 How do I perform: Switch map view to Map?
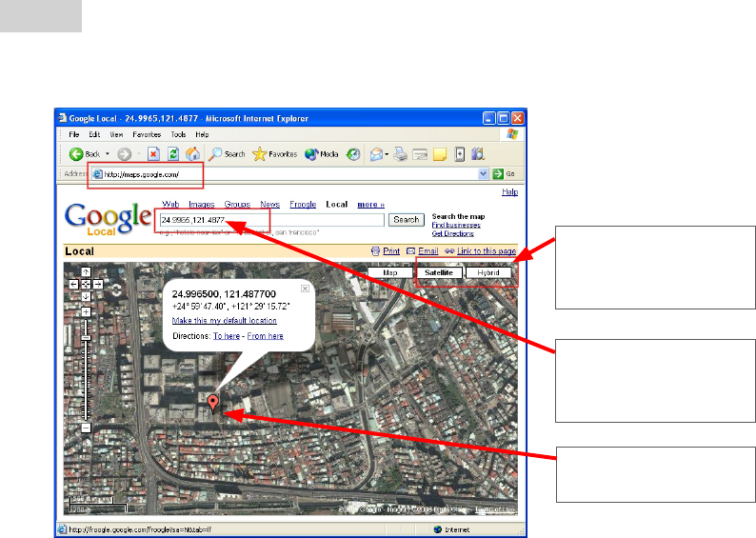click(x=390, y=273)
